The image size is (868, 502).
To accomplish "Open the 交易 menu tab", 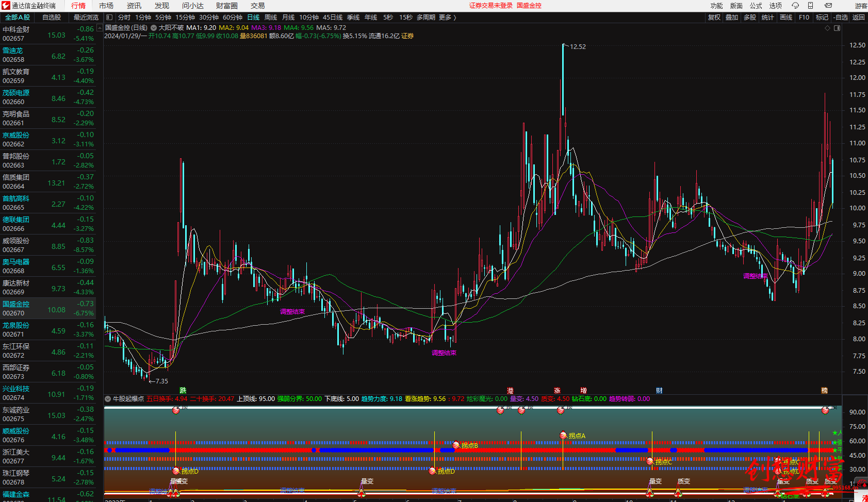I will [258, 6].
